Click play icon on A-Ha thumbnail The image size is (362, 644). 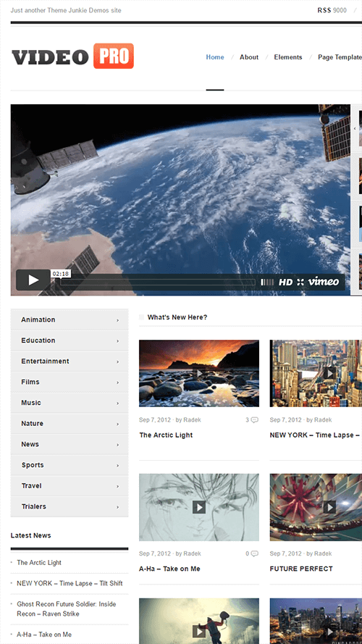(x=199, y=507)
